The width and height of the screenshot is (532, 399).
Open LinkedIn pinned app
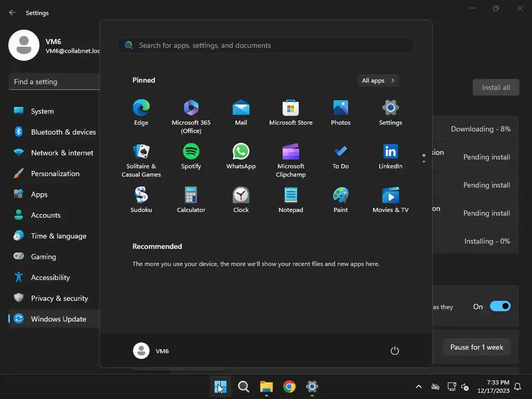tap(391, 156)
